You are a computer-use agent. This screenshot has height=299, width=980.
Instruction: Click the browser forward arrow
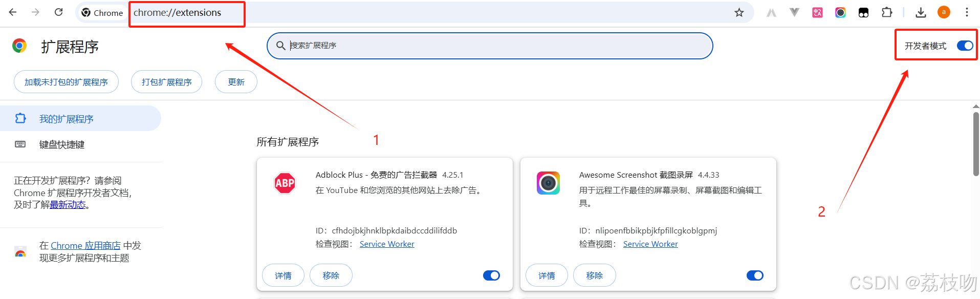(35, 12)
